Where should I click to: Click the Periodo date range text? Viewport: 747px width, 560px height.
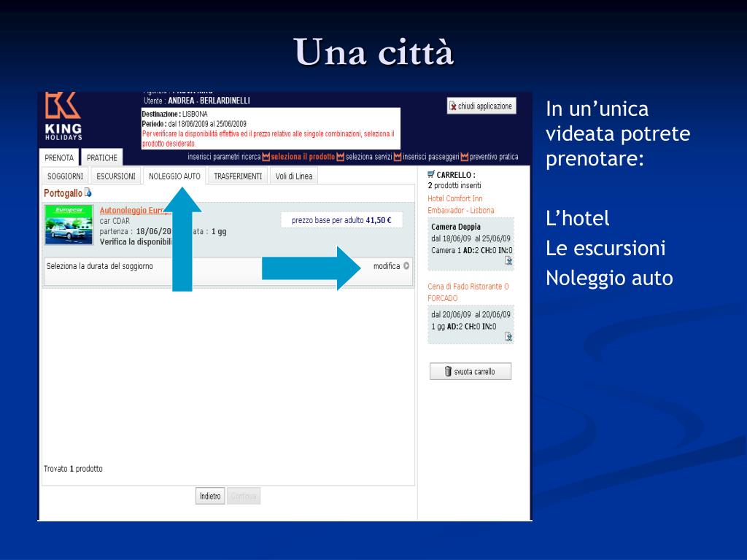point(194,124)
